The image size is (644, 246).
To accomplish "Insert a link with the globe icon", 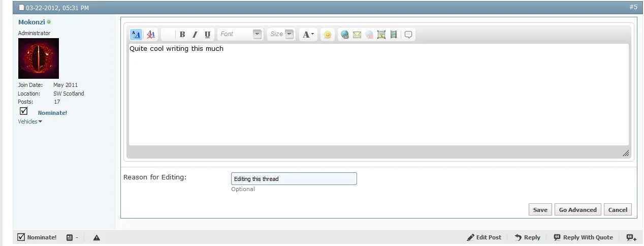I will (345, 35).
